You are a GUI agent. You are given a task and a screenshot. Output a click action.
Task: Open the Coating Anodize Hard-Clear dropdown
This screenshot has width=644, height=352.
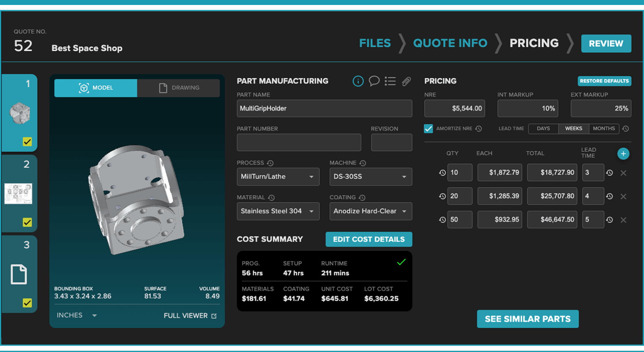[x=371, y=211]
